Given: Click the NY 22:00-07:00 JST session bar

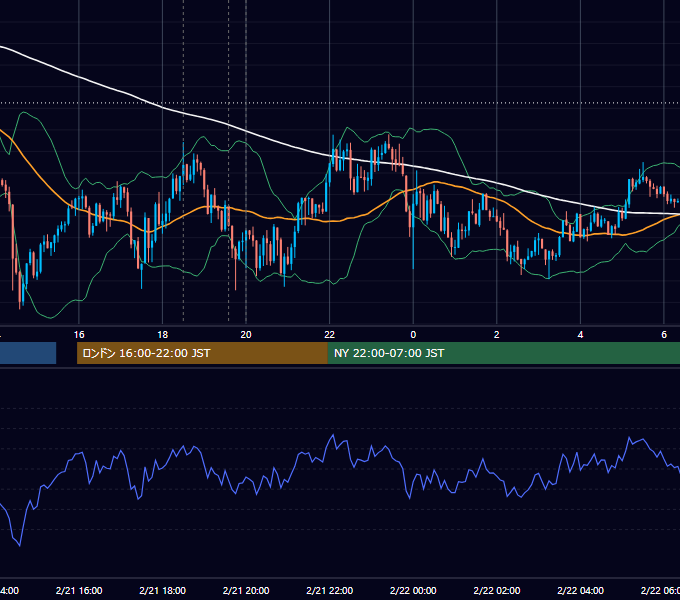Looking at the screenshot, I should [x=503, y=353].
